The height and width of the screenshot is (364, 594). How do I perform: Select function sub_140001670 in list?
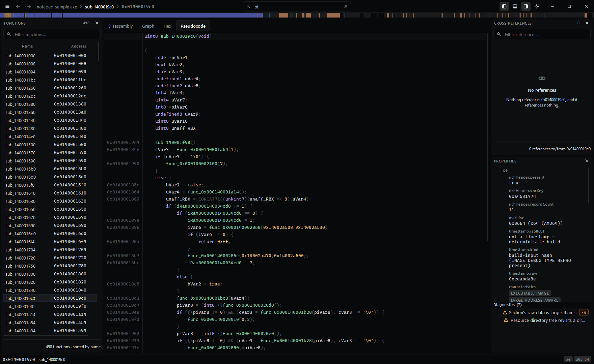(50, 217)
